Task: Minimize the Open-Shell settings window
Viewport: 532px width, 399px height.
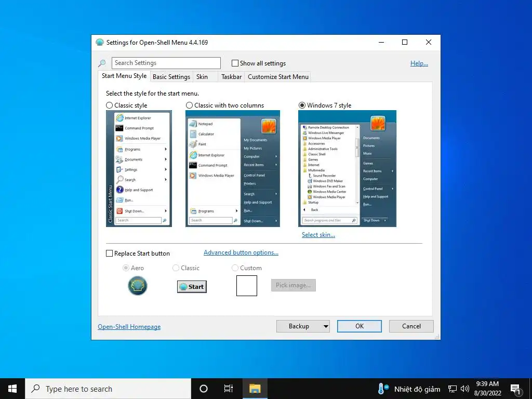Action: click(x=381, y=42)
